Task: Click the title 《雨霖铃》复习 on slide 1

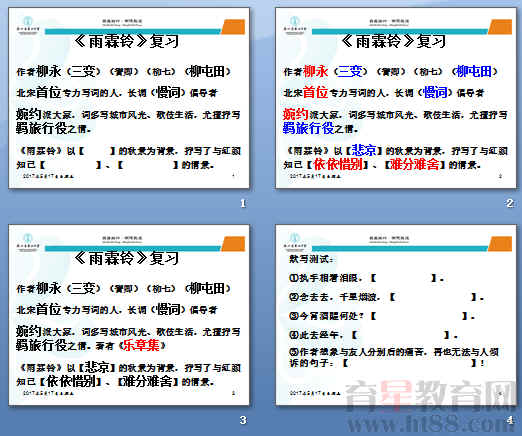Action: click(x=126, y=41)
